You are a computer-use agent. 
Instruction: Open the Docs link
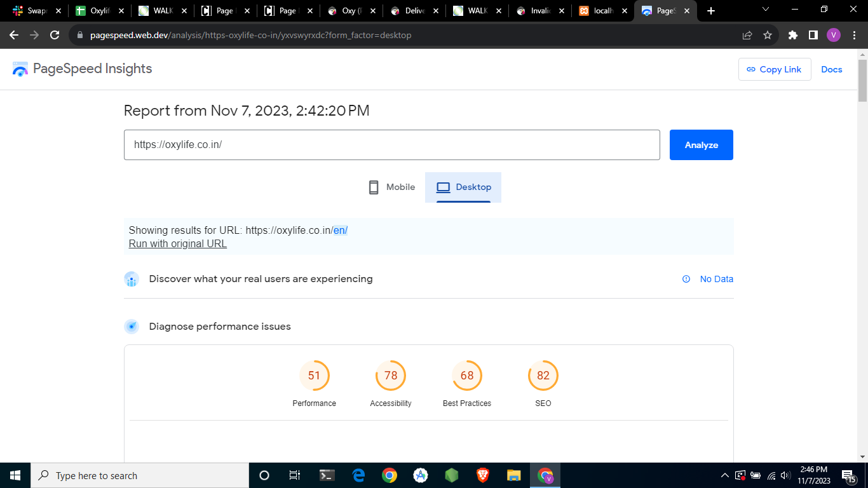coord(831,69)
